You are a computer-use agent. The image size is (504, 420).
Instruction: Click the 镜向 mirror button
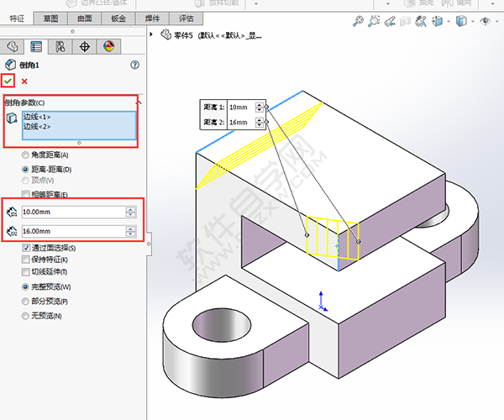pos(457,3)
